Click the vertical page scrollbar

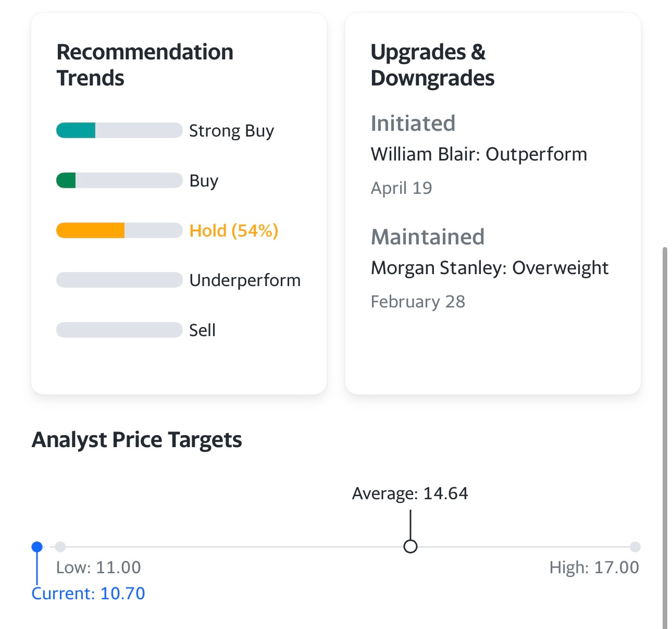[665, 438]
